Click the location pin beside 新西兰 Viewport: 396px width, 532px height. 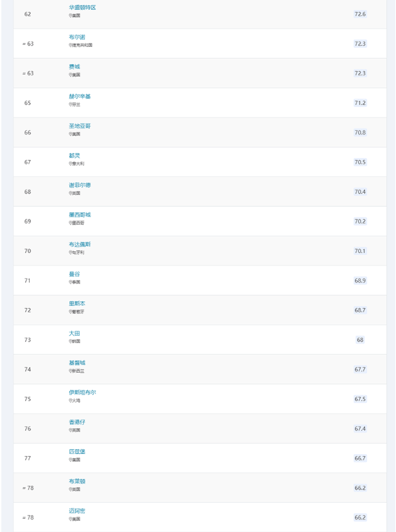point(70,371)
